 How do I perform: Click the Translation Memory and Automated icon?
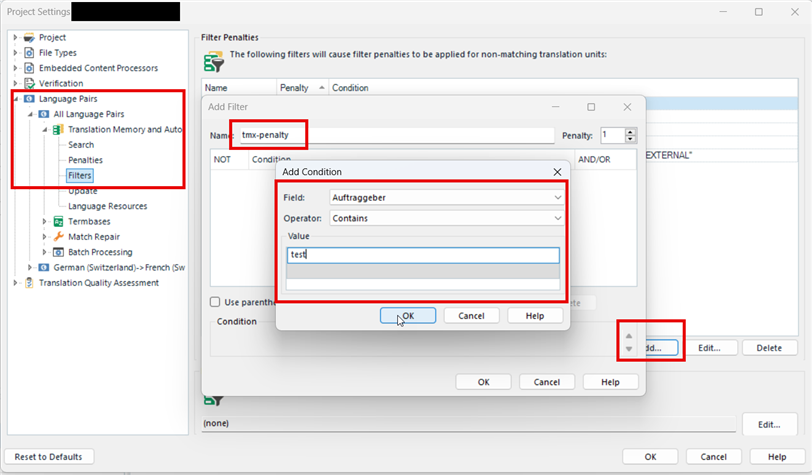pos(59,129)
